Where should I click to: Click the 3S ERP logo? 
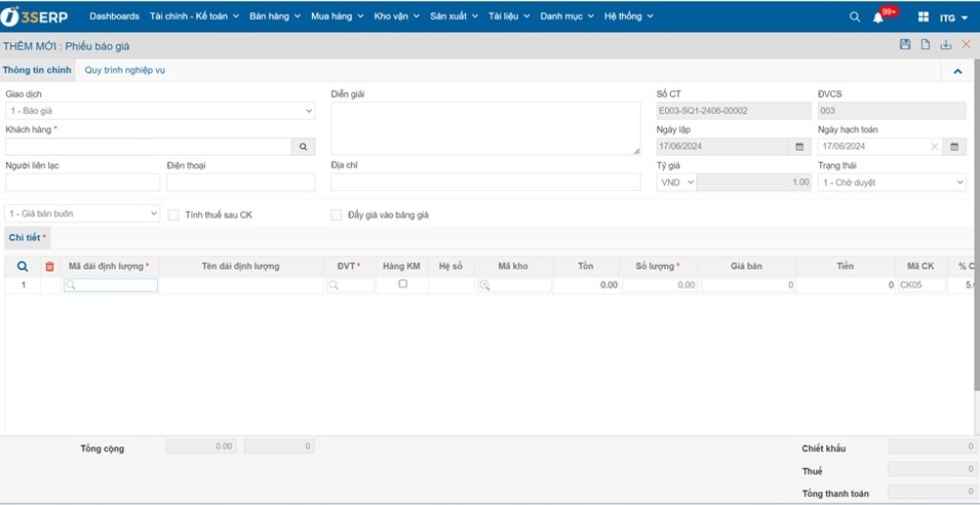[x=34, y=17]
